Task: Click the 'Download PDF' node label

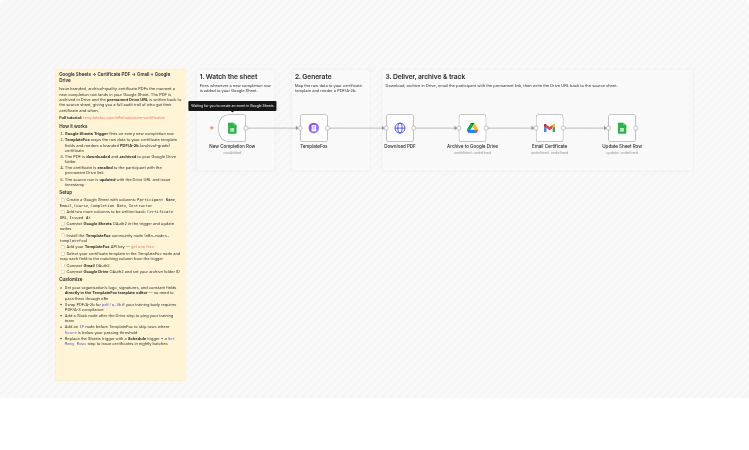Action: tap(400, 146)
